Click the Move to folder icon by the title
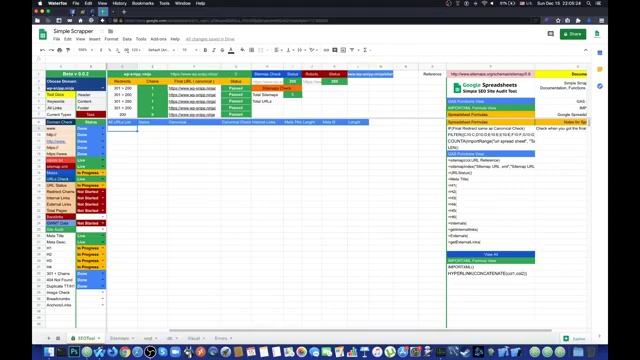Viewport: 640px width, 360px height. [x=110, y=31]
